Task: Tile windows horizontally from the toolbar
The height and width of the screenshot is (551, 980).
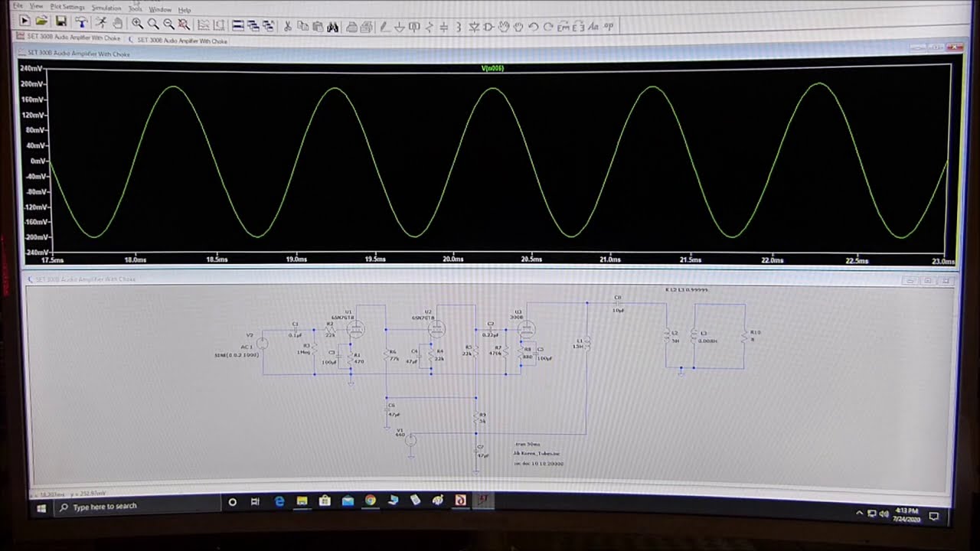Action: tap(239, 25)
